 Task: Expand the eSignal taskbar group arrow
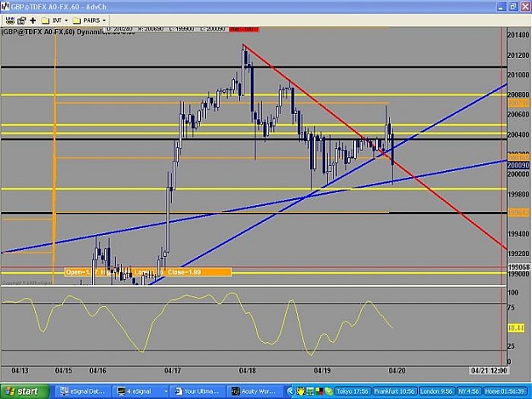click(166, 391)
